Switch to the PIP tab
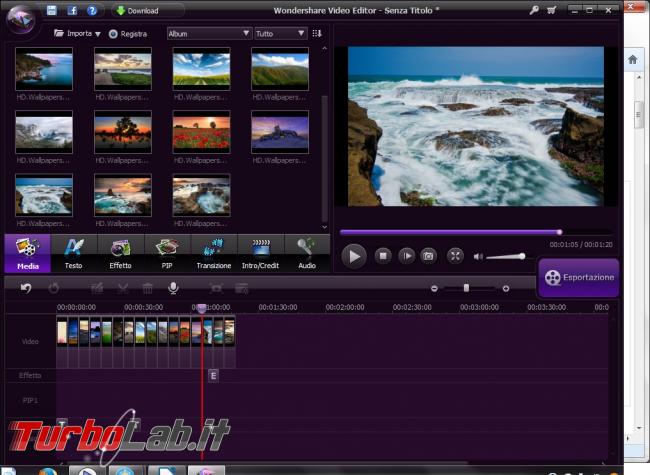 coord(167,253)
